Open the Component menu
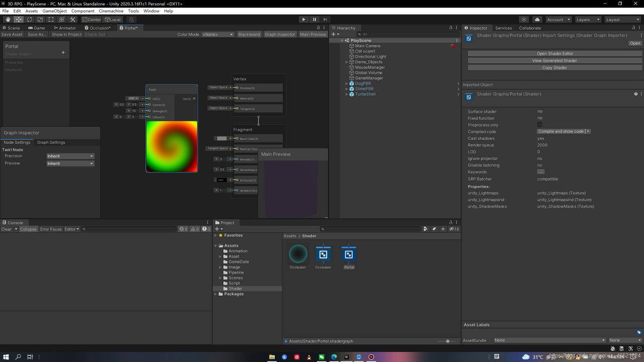Viewport: 644px width, 362px height. tap(83, 11)
